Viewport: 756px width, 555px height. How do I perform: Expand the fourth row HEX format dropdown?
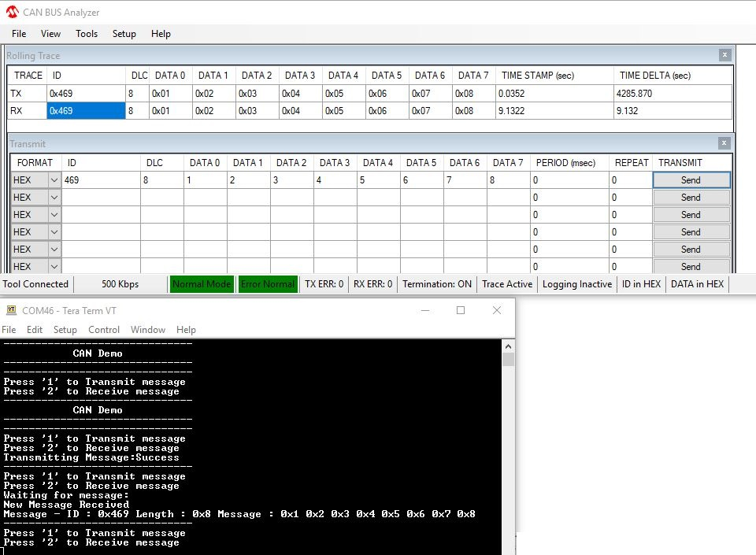point(54,232)
